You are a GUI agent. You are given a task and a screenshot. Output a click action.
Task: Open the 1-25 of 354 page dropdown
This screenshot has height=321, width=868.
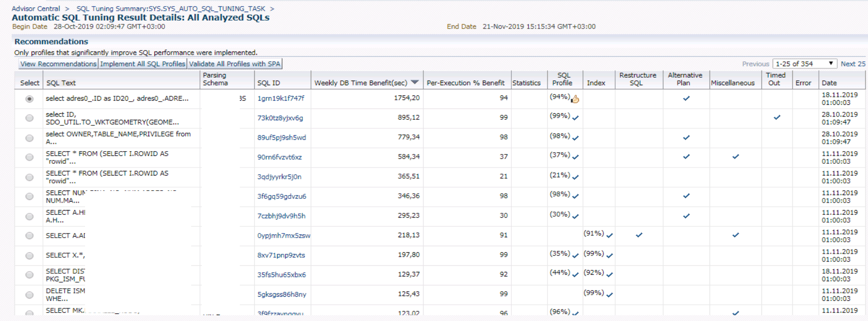pyautogui.click(x=804, y=64)
